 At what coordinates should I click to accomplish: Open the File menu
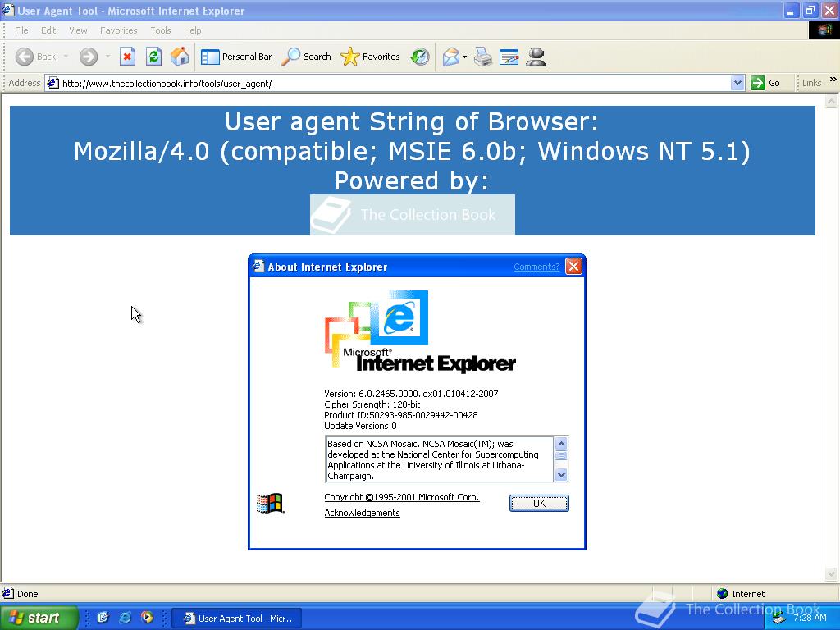[x=21, y=30]
